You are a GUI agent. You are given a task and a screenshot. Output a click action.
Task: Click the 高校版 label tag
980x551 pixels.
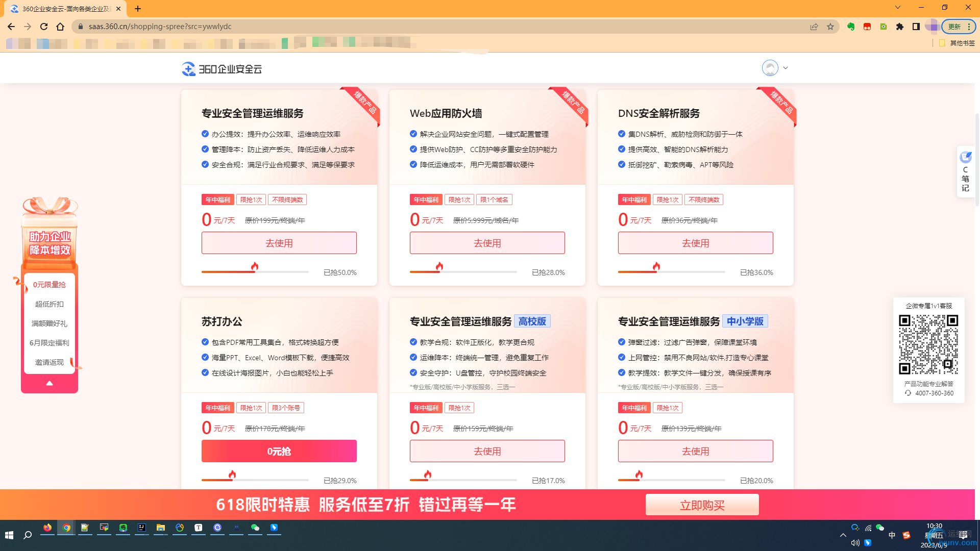[x=532, y=321]
